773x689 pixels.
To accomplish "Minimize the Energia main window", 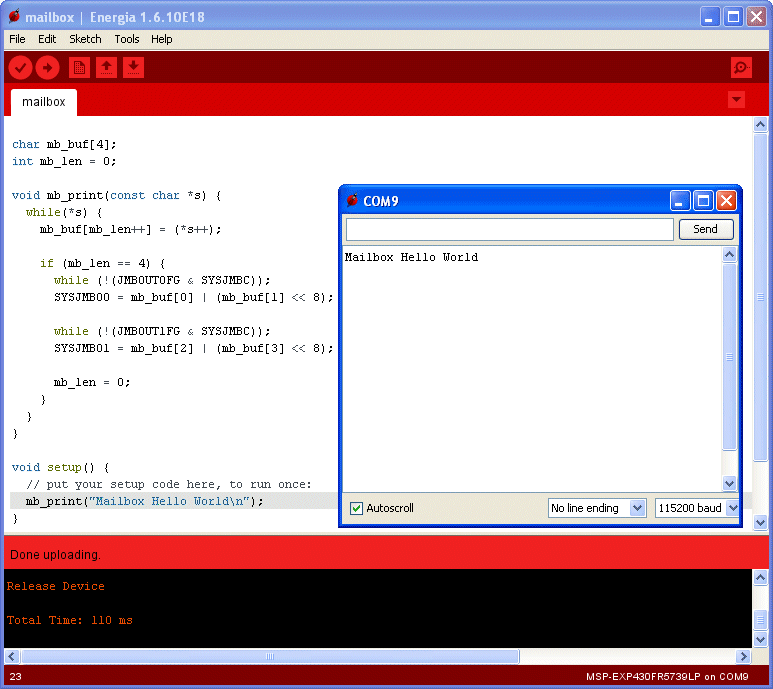I will coord(709,17).
